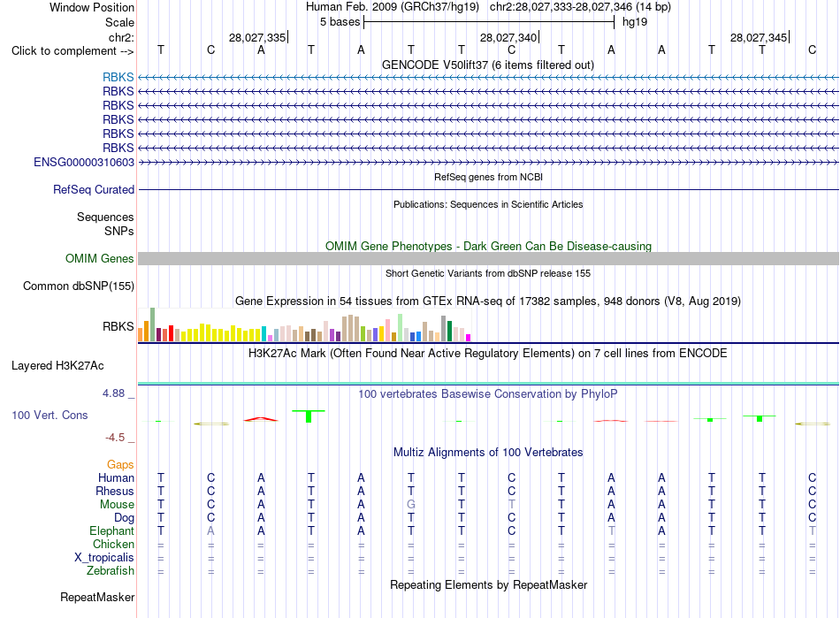Click the tall green PhyloP conservation bar
The image size is (840, 618).
coord(309,416)
